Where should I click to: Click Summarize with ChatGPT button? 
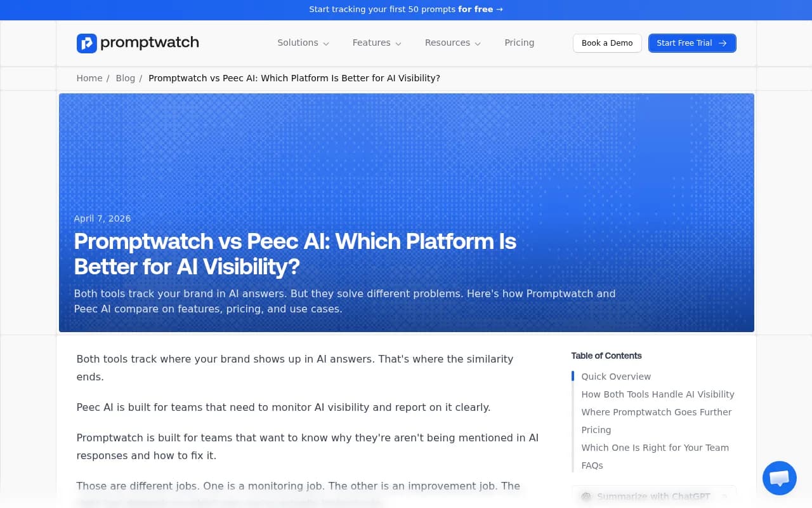tap(653, 497)
